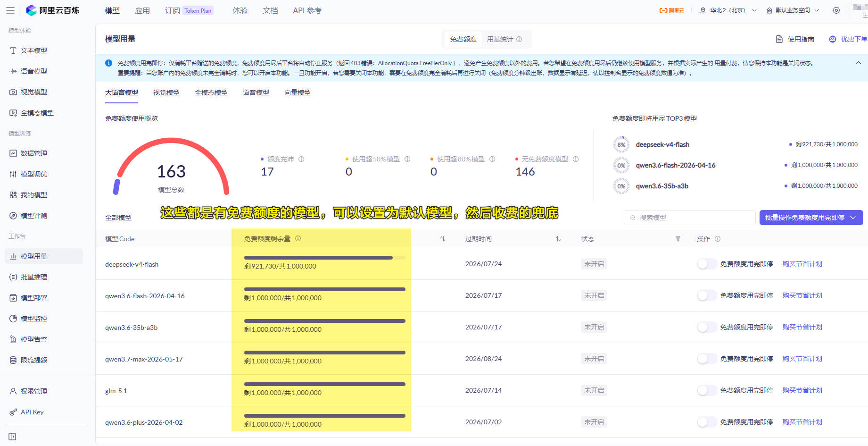868x446 pixels.
Task: Open the API 参考 top menu
Action: (x=307, y=10)
